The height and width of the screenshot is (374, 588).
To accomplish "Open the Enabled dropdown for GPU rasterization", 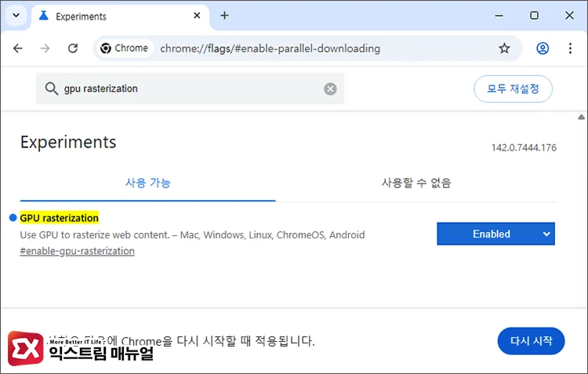I will tap(495, 234).
